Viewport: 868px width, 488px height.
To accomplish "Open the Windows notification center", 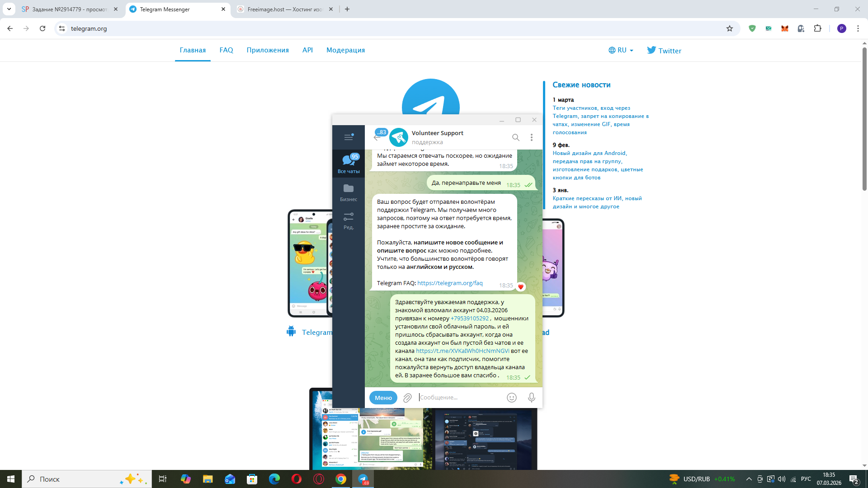I will [854, 479].
